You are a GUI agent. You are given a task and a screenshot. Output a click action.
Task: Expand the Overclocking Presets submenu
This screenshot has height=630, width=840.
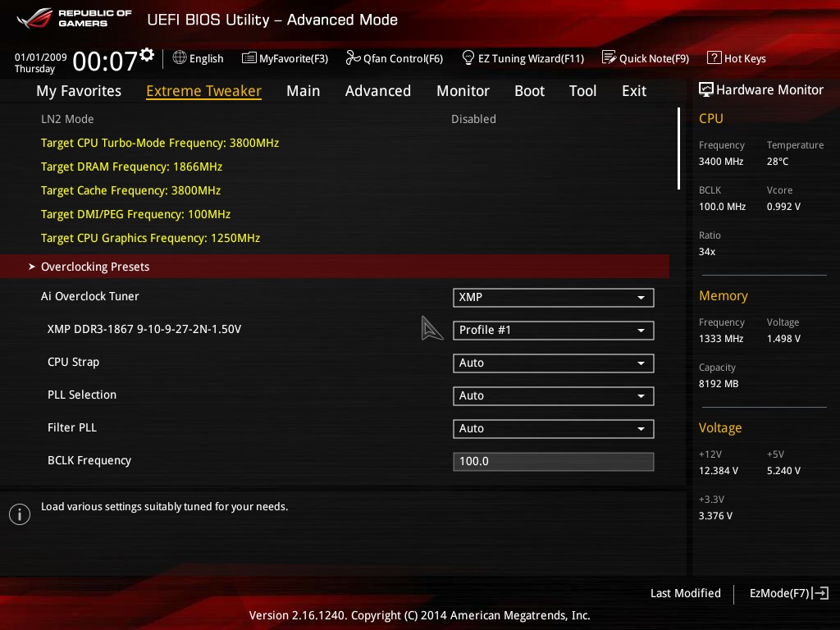point(335,267)
